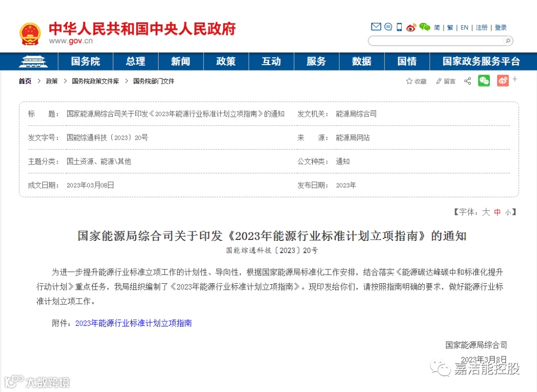Open 互动 menu item

[271, 62]
